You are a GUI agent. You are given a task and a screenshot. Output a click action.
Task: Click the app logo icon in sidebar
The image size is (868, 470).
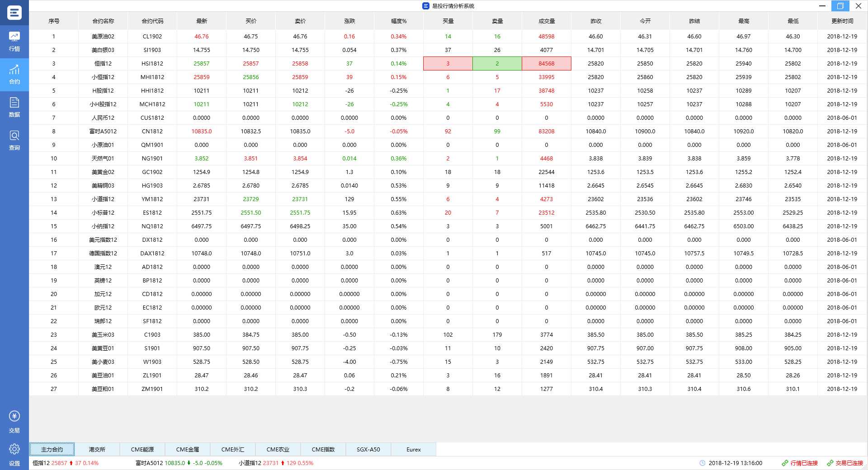pos(14,12)
